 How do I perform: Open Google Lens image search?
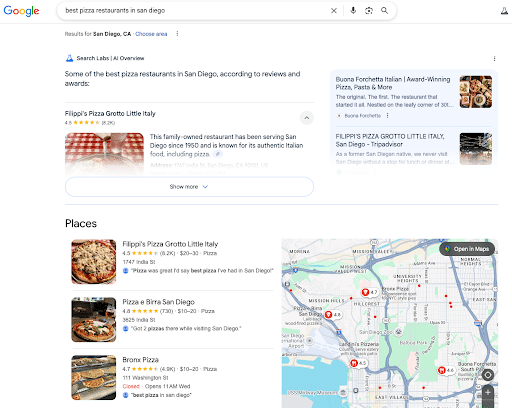(x=369, y=11)
